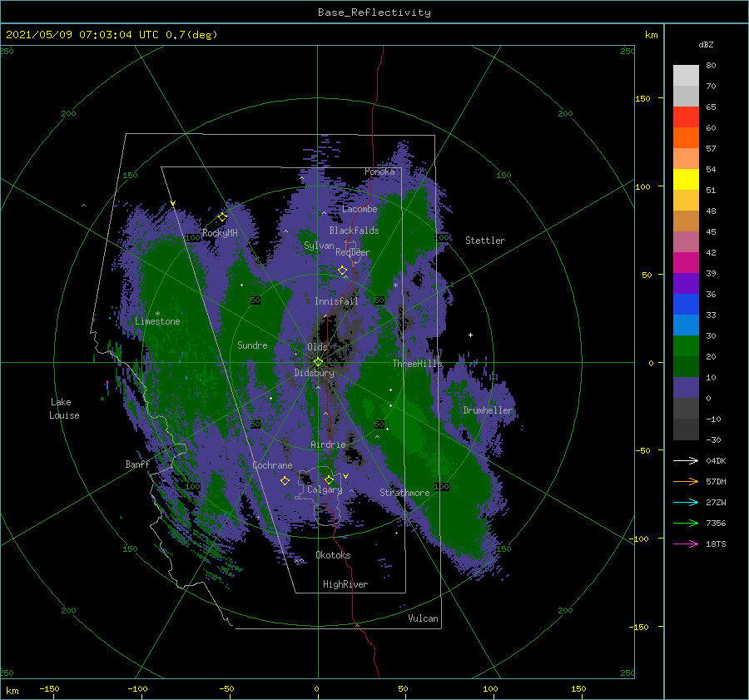Click white plus marker east of ThreeHills
Image resolution: width=749 pixels, height=700 pixels.
470,335
